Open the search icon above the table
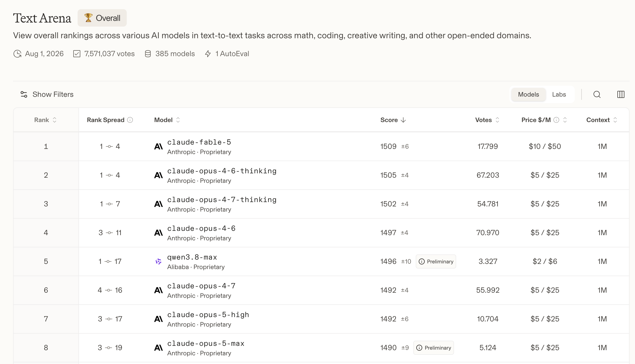635x364 pixels. click(x=597, y=94)
